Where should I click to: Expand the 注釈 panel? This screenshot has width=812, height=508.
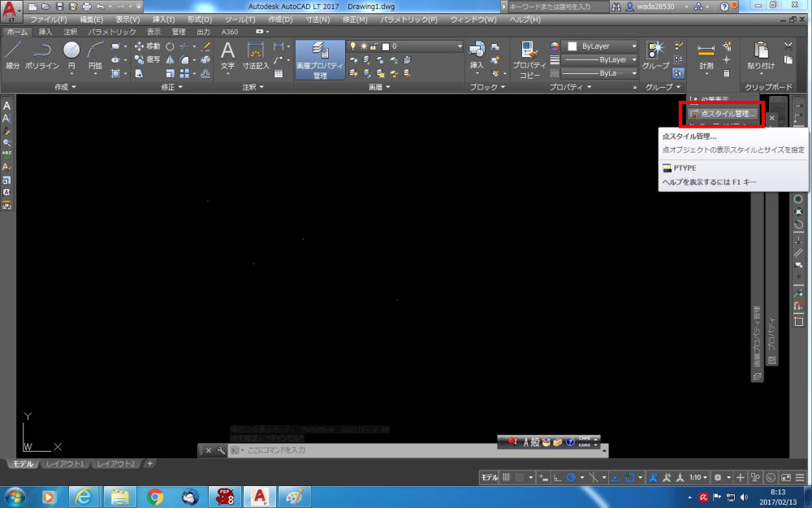coord(253,87)
